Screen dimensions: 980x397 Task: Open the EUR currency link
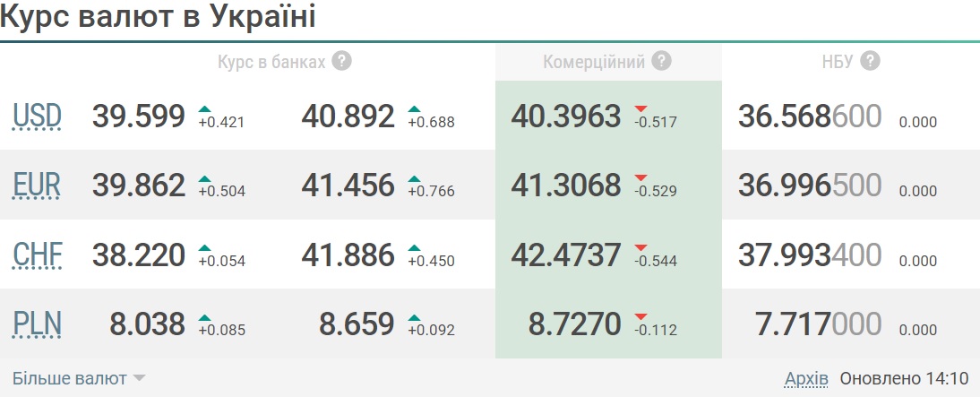coord(37,186)
